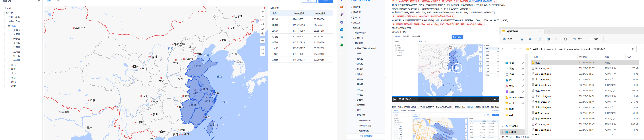Viewport: 644px width, 140px height.
Task: Expand the 中国 tree node
Action: [x=7, y=12]
